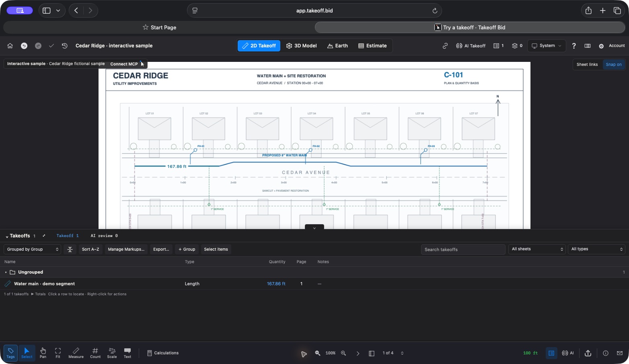Click the Export button
This screenshot has width=629, height=364.
(161, 249)
